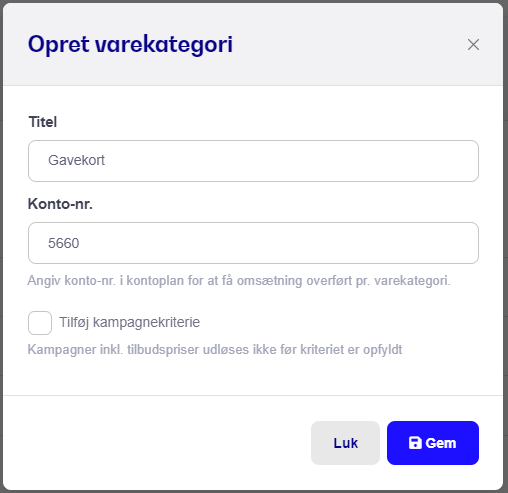Screen dimensions: 508x493
Task: Click empty space right of 5660 in Konto field
Action: point(278,243)
